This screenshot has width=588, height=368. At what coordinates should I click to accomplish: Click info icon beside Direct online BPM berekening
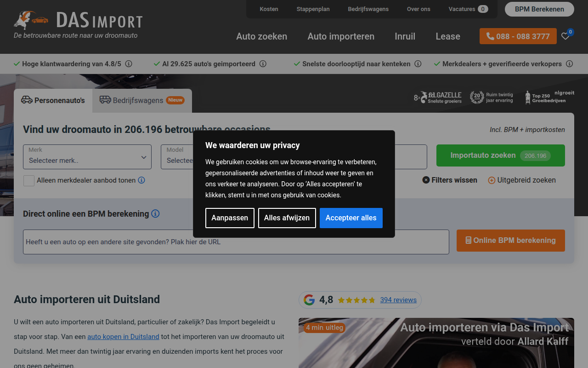coord(155,213)
